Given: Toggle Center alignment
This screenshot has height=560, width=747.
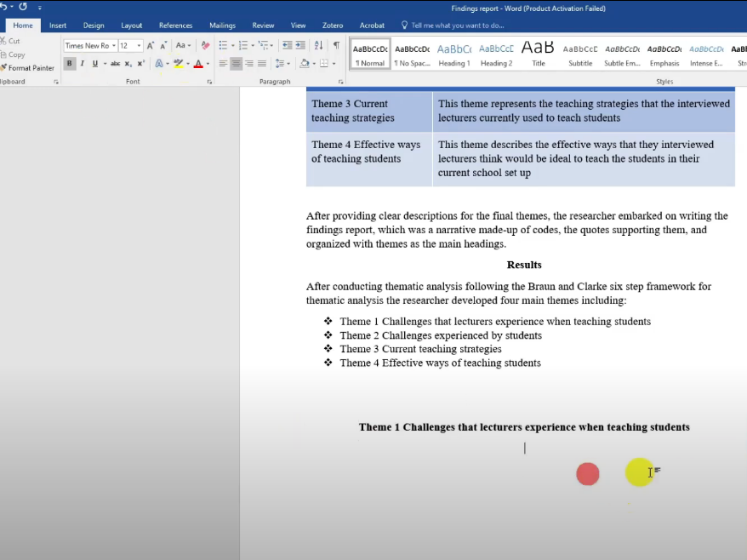Looking at the screenshot, I should click(x=236, y=63).
